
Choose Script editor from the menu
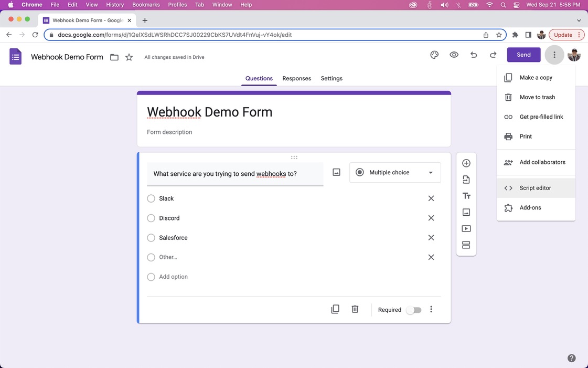coord(535,187)
